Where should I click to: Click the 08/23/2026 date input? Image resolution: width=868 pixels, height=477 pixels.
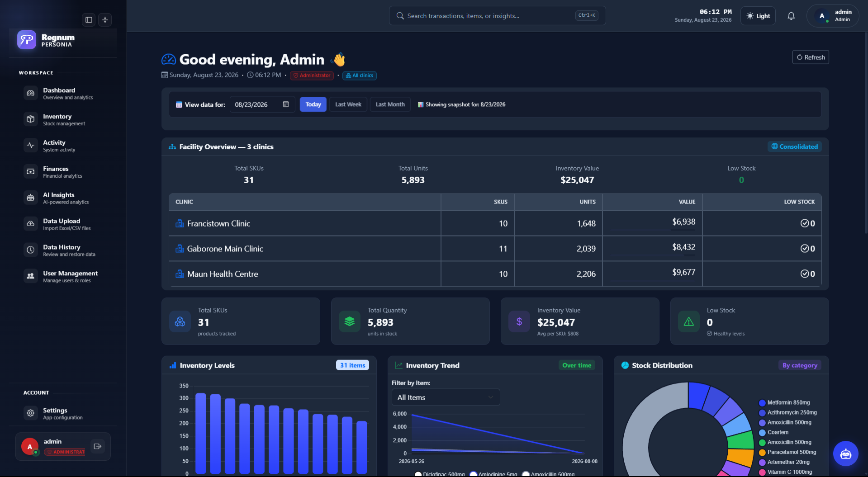click(x=262, y=104)
